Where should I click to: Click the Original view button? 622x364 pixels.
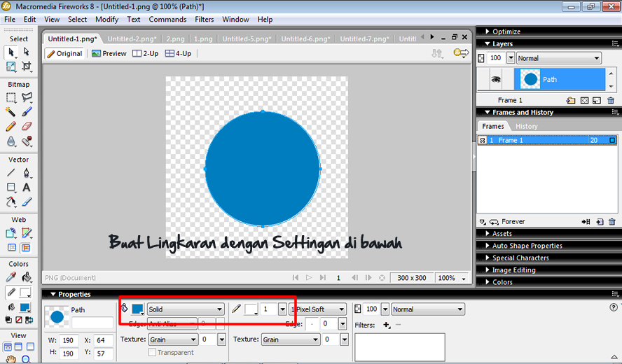point(64,53)
